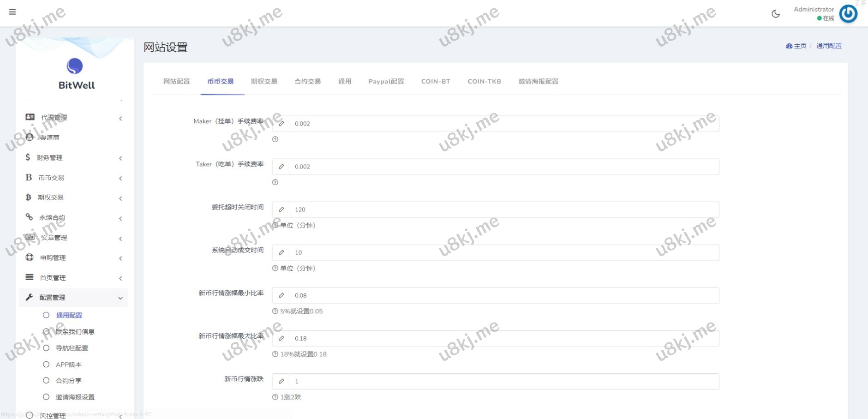Focus the 新币行情涨幅最小比率 input field
The height and width of the screenshot is (419, 868).
[504, 295]
